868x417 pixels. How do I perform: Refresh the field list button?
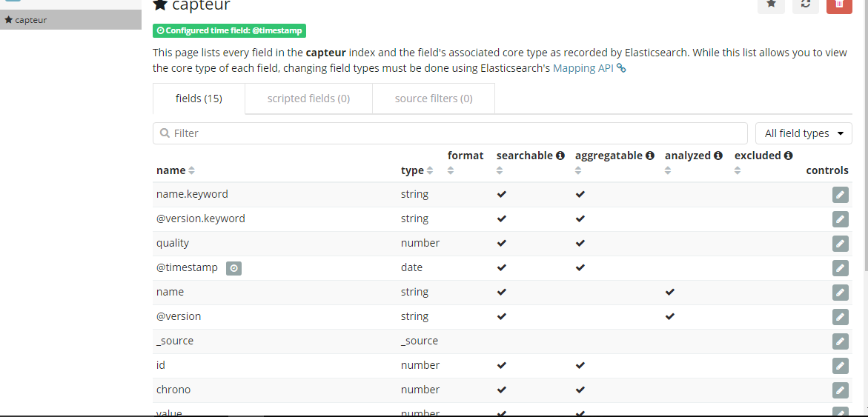[x=805, y=4]
